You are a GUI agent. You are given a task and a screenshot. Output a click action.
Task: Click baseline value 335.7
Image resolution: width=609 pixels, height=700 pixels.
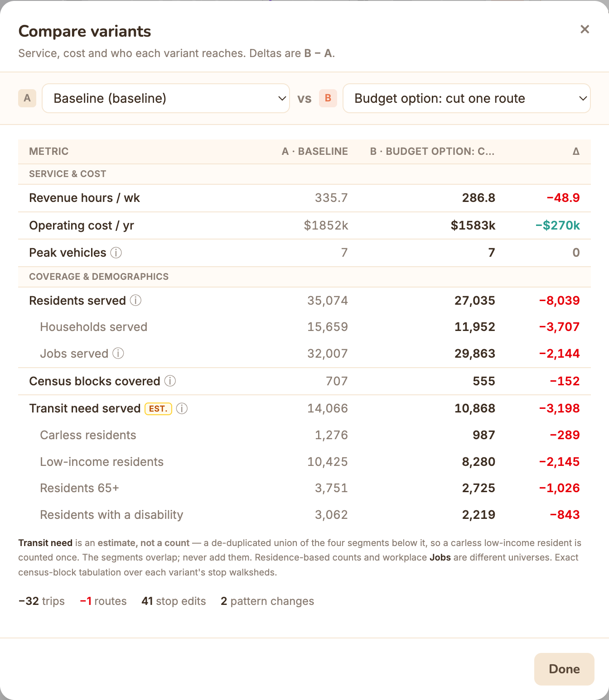331,198
